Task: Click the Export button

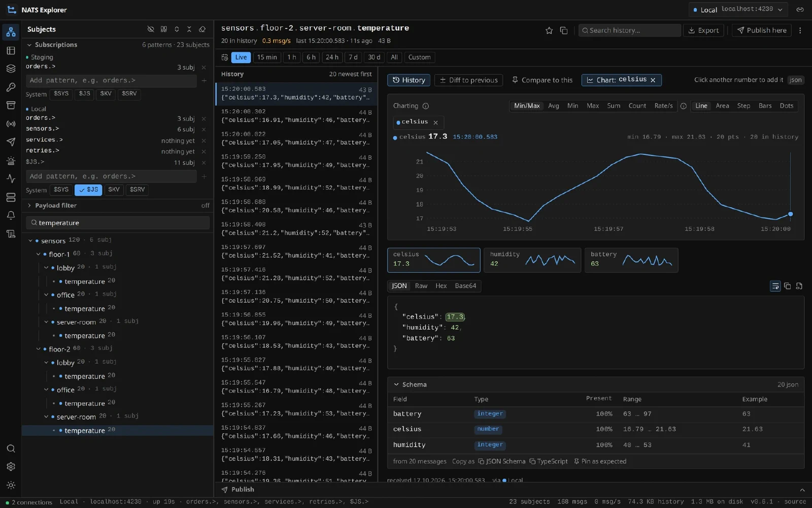Action: [x=703, y=30]
